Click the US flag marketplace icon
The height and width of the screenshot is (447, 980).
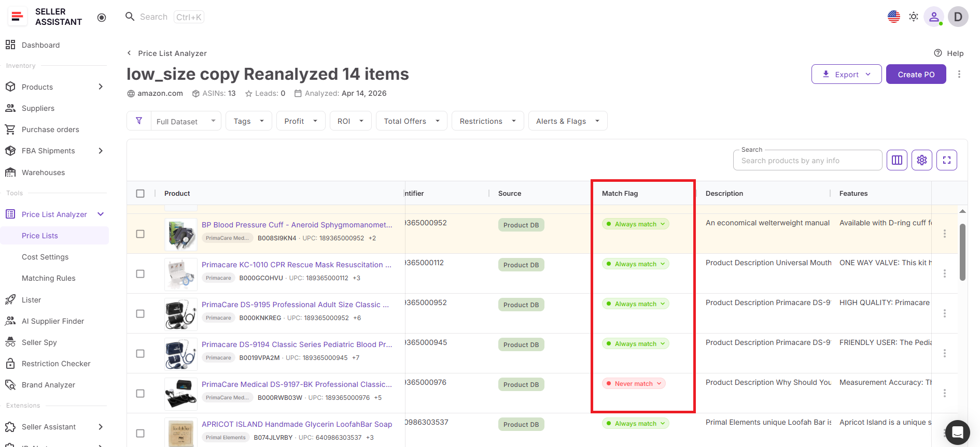coord(894,17)
